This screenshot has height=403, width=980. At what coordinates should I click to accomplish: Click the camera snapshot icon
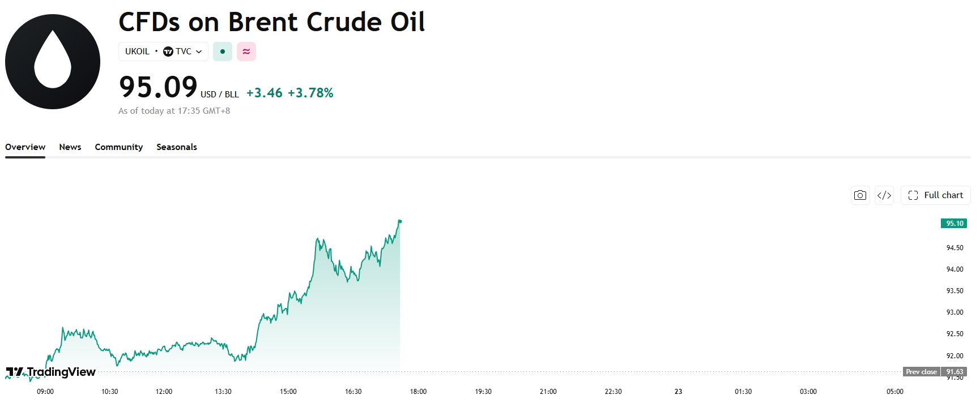coord(860,195)
